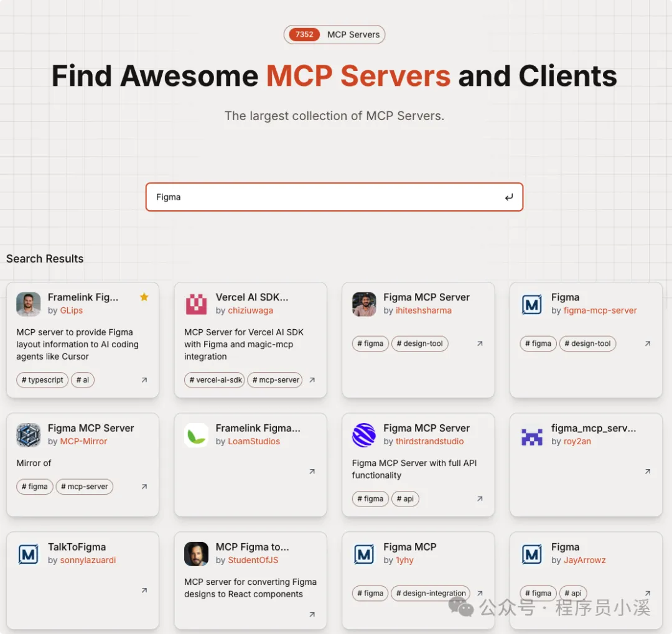Open external arrow on thirdstrandstudio card
This screenshot has width=672, height=634.
click(480, 498)
